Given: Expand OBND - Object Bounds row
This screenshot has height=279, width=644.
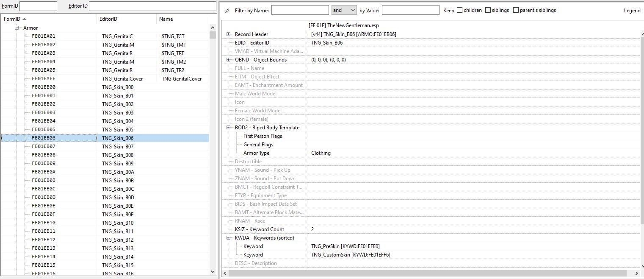Looking at the screenshot, I should (x=229, y=60).
